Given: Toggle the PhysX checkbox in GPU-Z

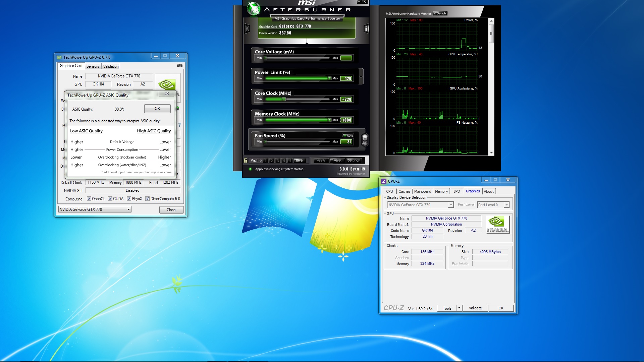Looking at the screenshot, I should 129,199.
